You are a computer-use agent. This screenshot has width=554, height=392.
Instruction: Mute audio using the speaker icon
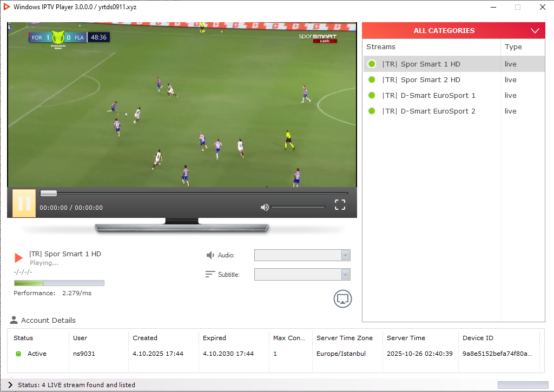coord(265,207)
